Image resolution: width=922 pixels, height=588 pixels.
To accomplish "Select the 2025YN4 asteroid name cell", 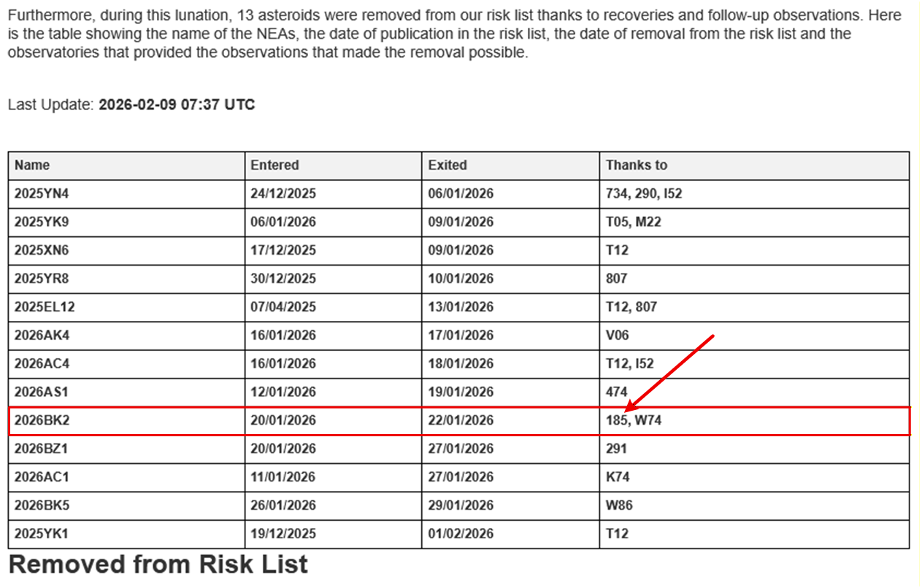I will (x=42, y=193).
